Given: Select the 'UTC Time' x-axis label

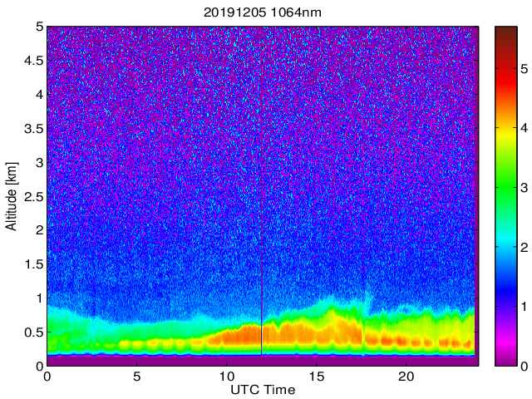Looking at the screenshot, I should coord(263,390).
